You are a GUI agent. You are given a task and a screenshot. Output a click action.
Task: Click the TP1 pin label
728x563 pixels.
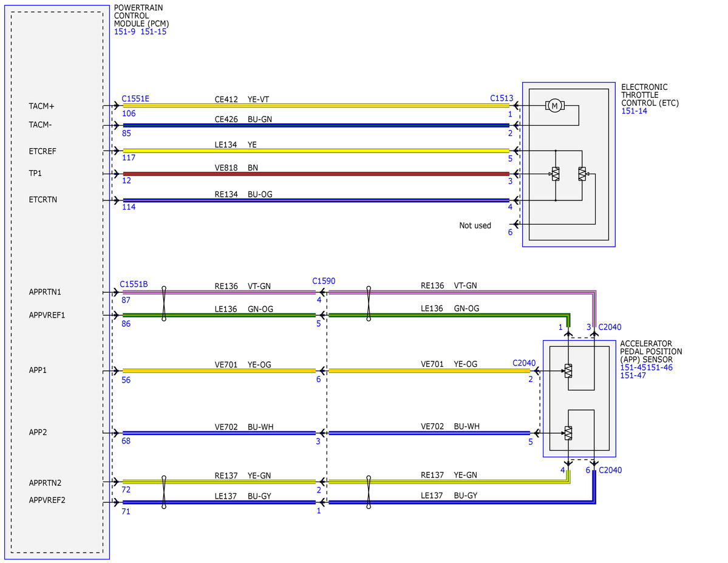35,173
